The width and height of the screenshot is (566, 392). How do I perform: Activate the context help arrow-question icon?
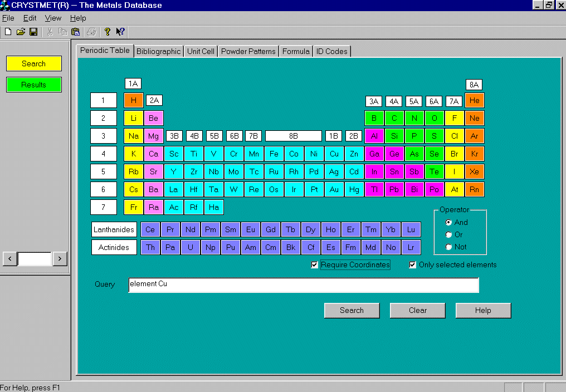[120, 32]
